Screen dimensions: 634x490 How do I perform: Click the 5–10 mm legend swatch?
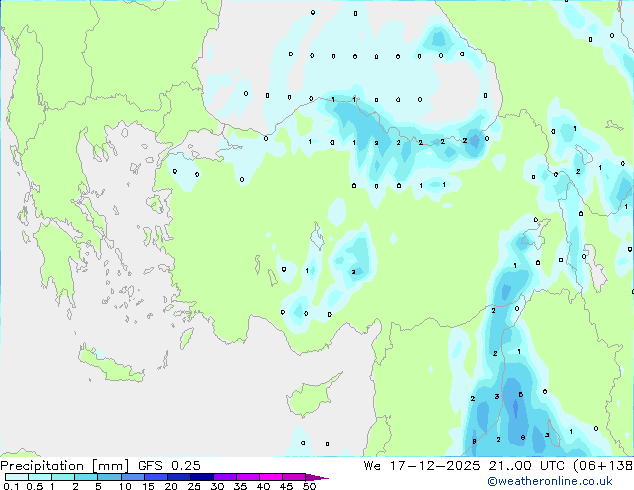tap(109, 477)
